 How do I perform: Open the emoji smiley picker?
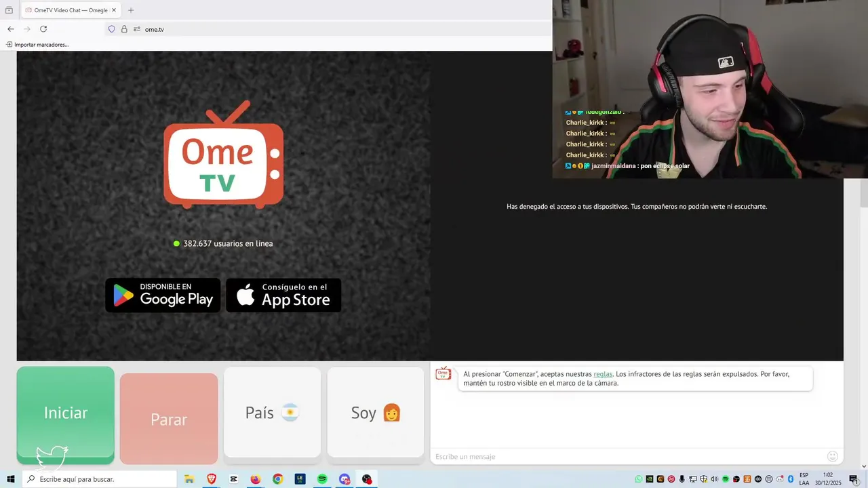[833, 456]
